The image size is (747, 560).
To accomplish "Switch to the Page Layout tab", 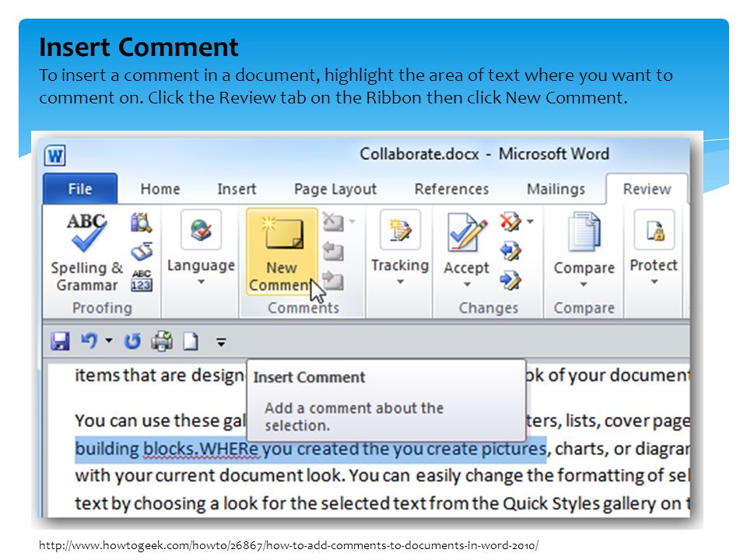I will [335, 189].
